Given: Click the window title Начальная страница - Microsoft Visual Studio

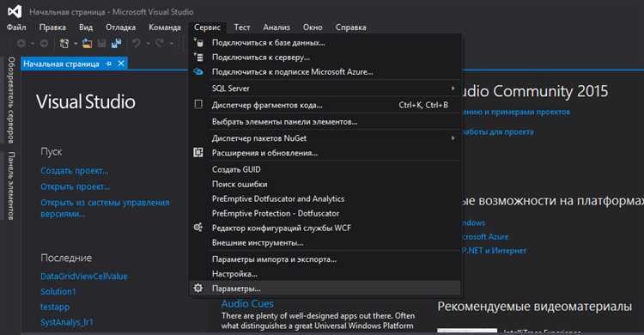Looking at the screenshot, I should pos(112,12).
